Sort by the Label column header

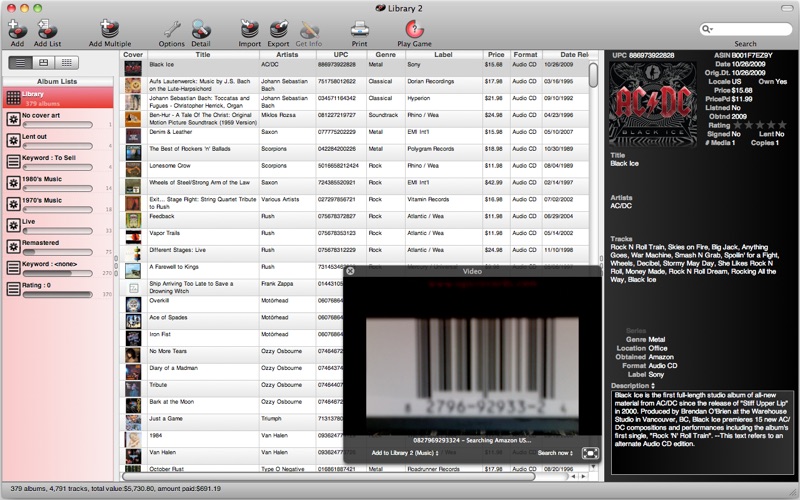[443, 55]
